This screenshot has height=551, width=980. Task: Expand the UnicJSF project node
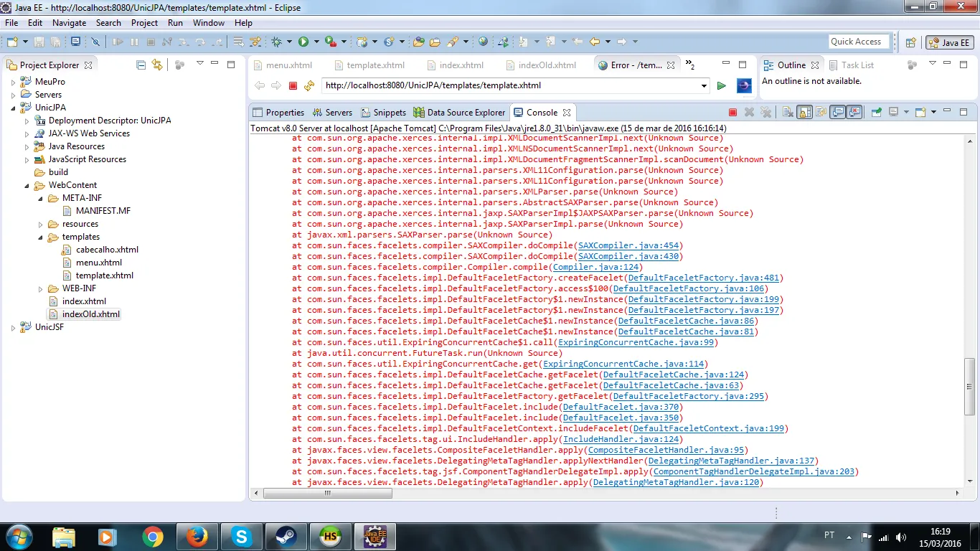(x=13, y=327)
